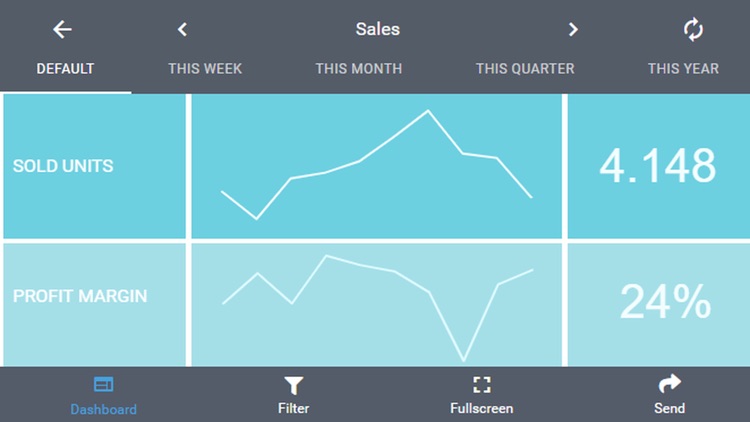Switch to the THIS QUARTER tab
Viewport: 750px width, 422px height.
[x=525, y=69]
